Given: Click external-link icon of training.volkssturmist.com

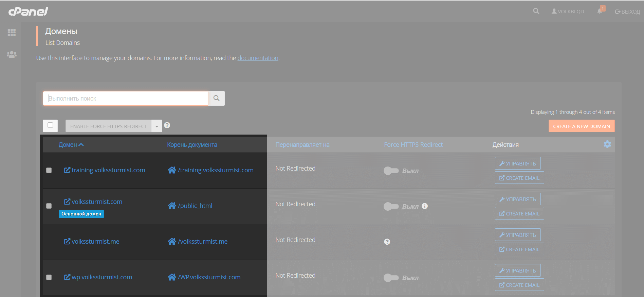Looking at the screenshot, I should [67, 170].
